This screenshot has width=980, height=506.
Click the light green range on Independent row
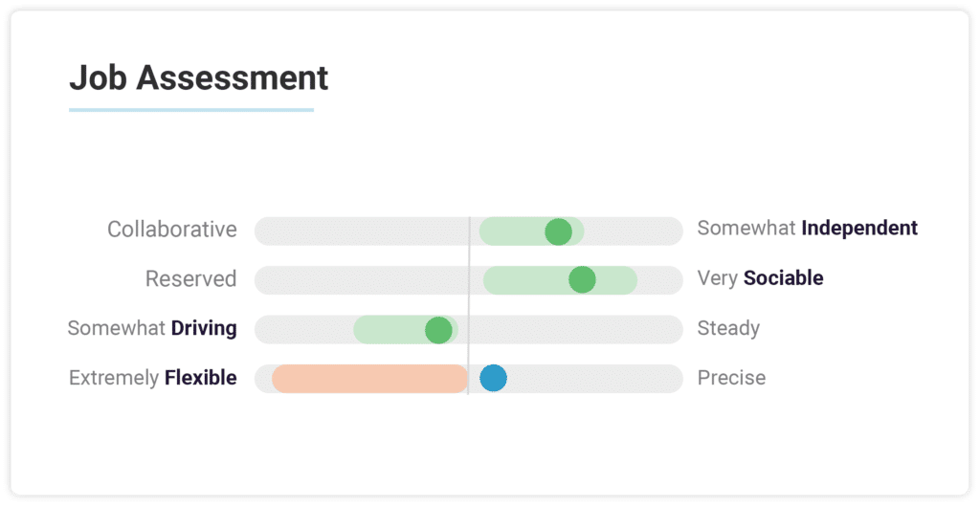click(x=532, y=231)
